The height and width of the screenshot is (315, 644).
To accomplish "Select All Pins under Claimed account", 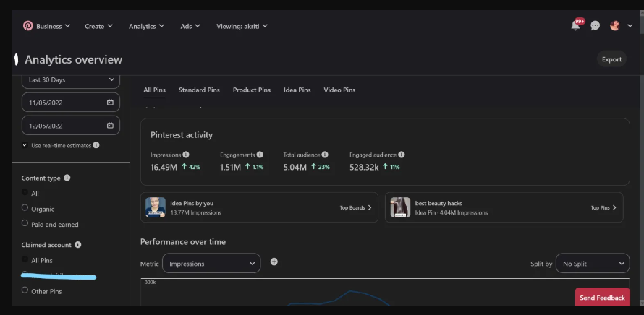I will point(25,259).
